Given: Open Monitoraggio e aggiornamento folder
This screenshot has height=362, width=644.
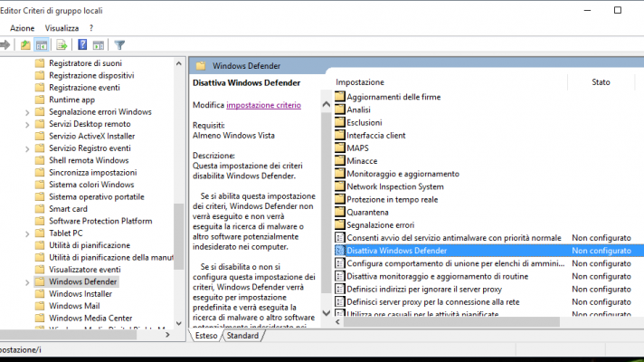Looking at the screenshot, I should (x=397, y=174).
